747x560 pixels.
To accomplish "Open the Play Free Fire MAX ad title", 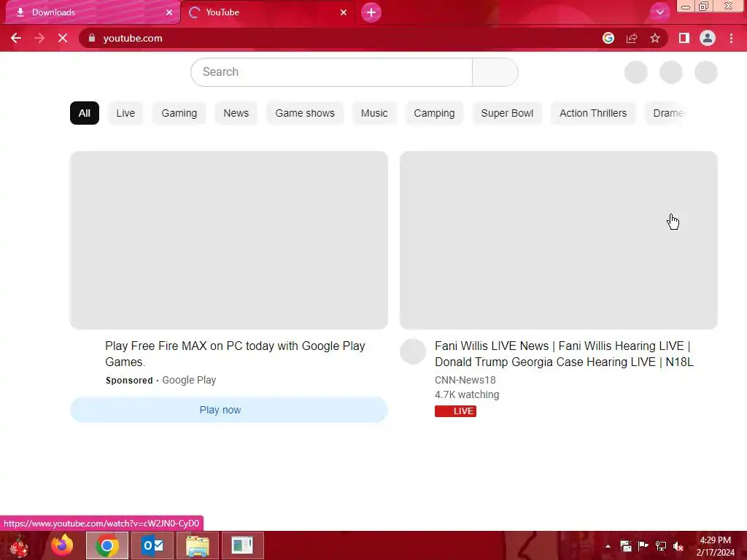I will 236,354.
